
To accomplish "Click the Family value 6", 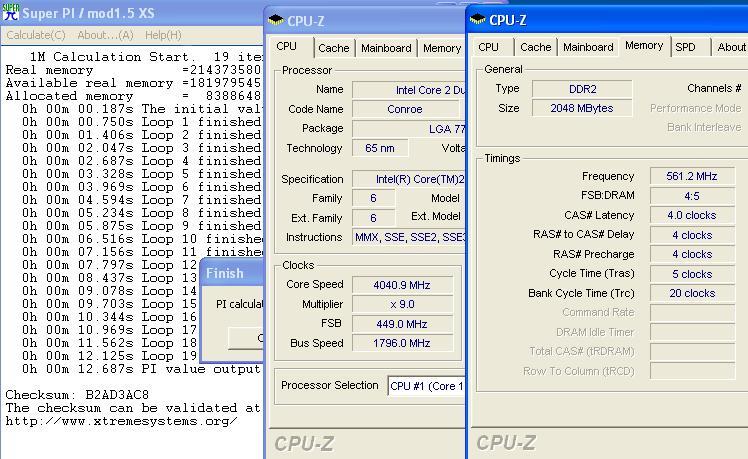I will point(374,198).
